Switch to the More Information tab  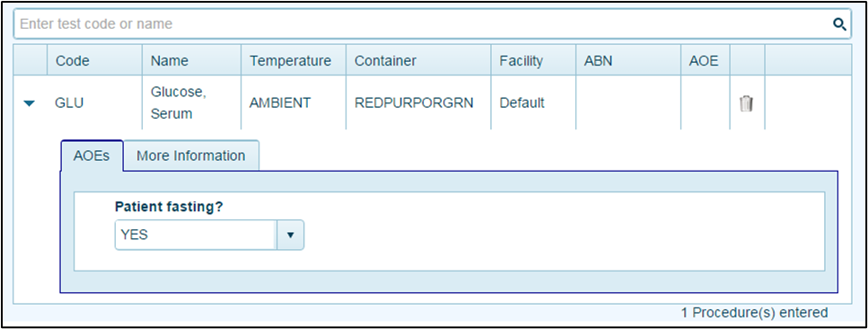click(191, 156)
